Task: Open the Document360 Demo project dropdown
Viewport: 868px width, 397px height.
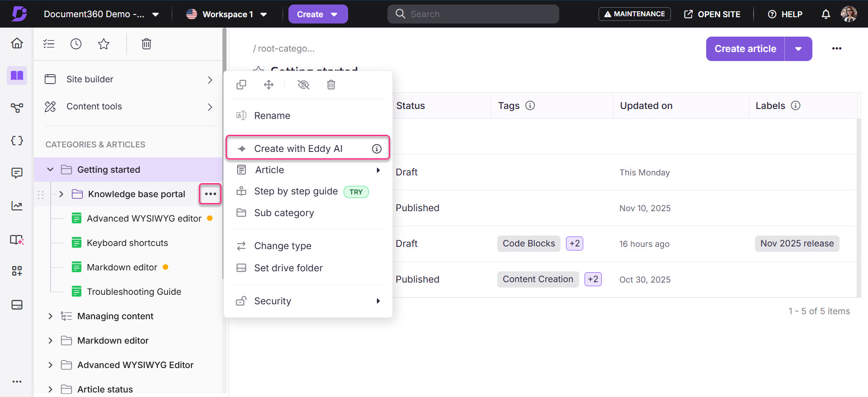Action: pos(101,14)
